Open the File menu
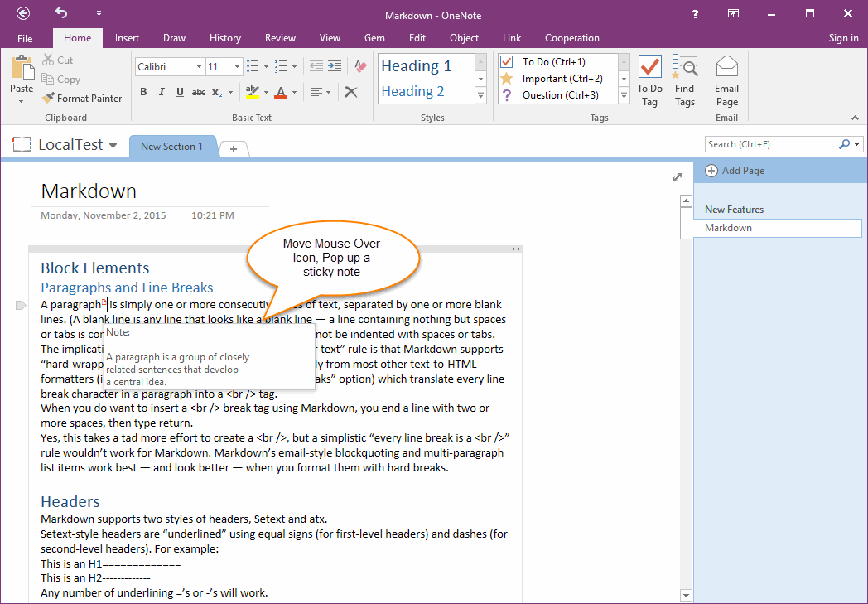The width and height of the screenshot is (868, 604). 25,38
